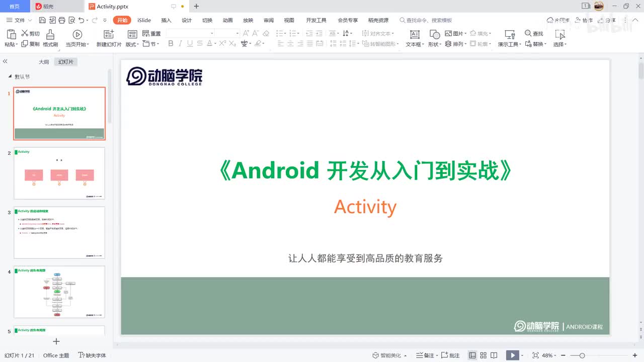
Task: Open the Insert (插入) ribbon tab
Action: tap(167, 20)
